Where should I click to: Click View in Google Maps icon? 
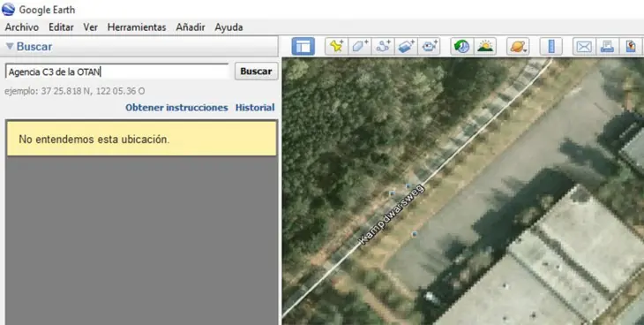pos(631,47)
